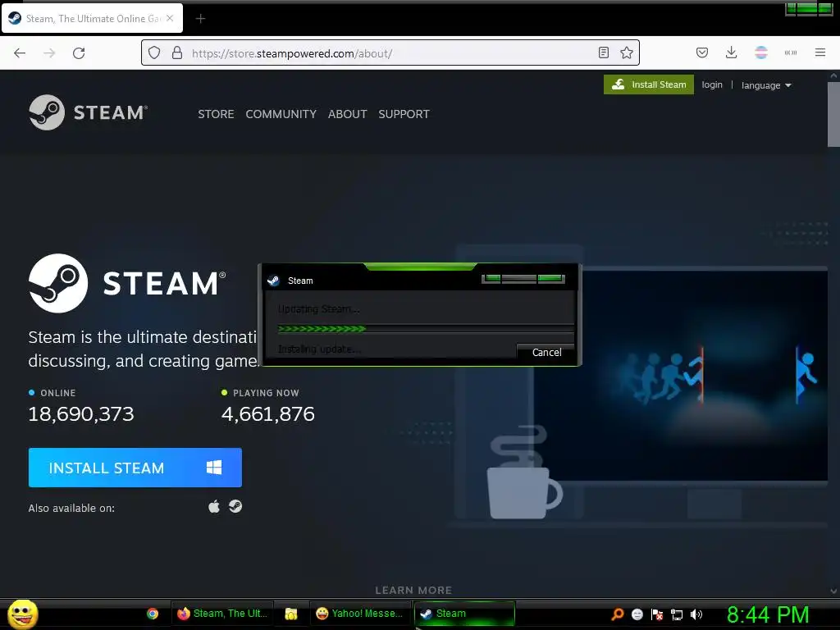Click the 8:44 PM taskbar clock

point(768,614)
